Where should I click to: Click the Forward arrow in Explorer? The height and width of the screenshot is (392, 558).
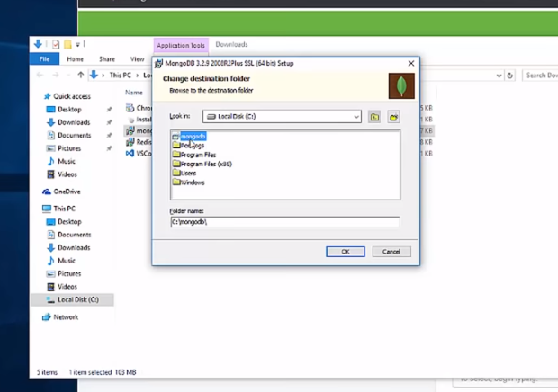click(56, 75)
